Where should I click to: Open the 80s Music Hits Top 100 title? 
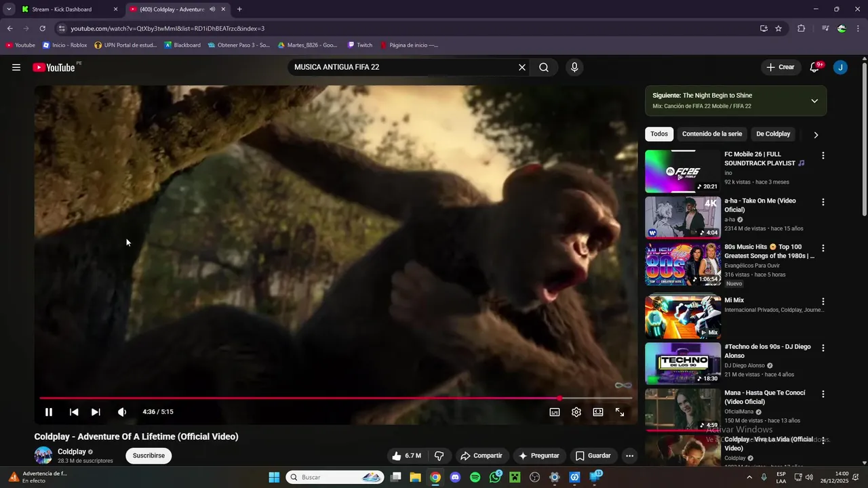(770, 251)
